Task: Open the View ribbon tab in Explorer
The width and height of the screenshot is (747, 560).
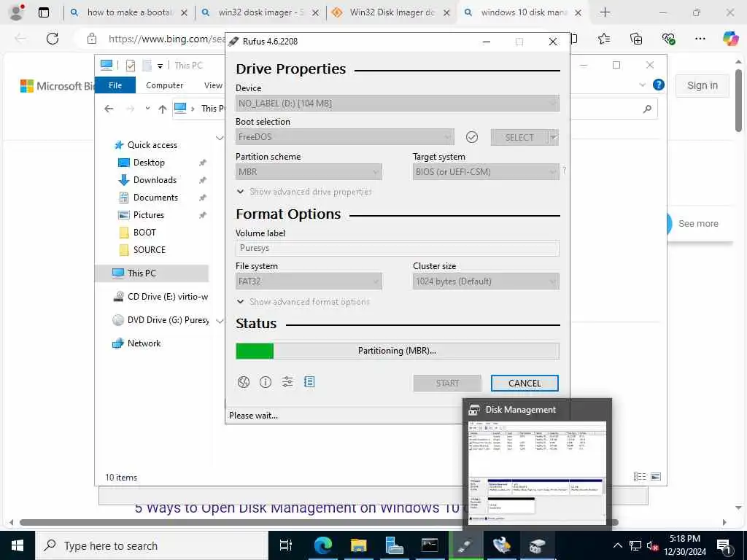Action: (x=214, y=85)
